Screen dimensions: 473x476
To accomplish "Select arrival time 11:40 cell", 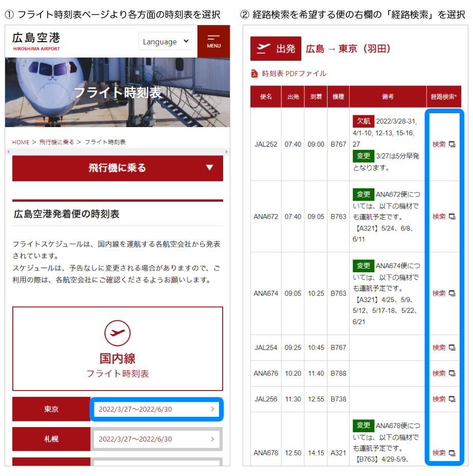I will click(x=316, y=373).
